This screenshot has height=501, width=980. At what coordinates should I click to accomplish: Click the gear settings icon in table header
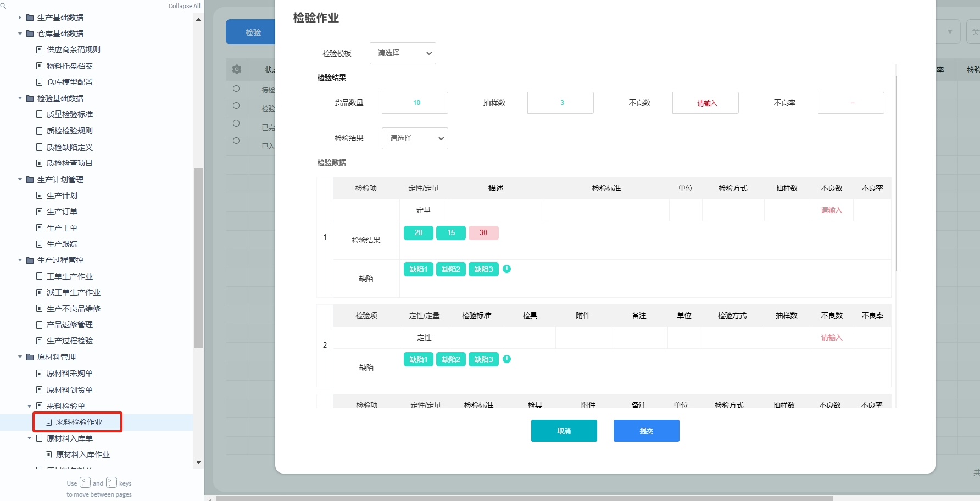[237, 70]
